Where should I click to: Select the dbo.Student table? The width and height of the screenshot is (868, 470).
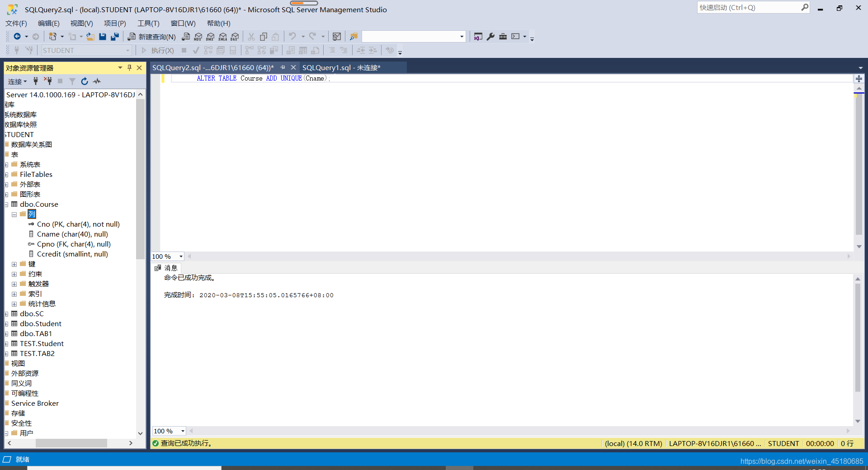[x=41, y=324]
